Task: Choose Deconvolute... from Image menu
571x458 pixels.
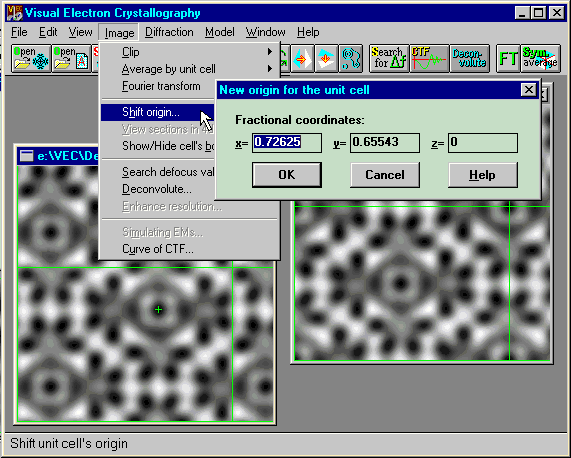Action: (x=158, y=189)
